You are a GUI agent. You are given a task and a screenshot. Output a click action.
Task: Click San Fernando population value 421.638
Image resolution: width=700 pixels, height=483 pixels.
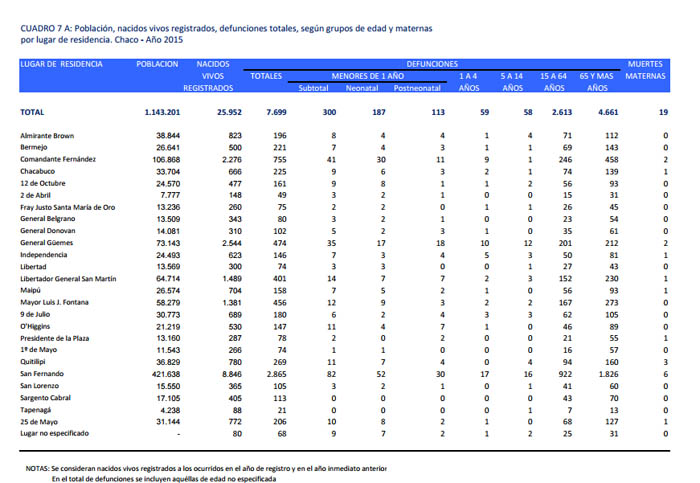point(160,371)
